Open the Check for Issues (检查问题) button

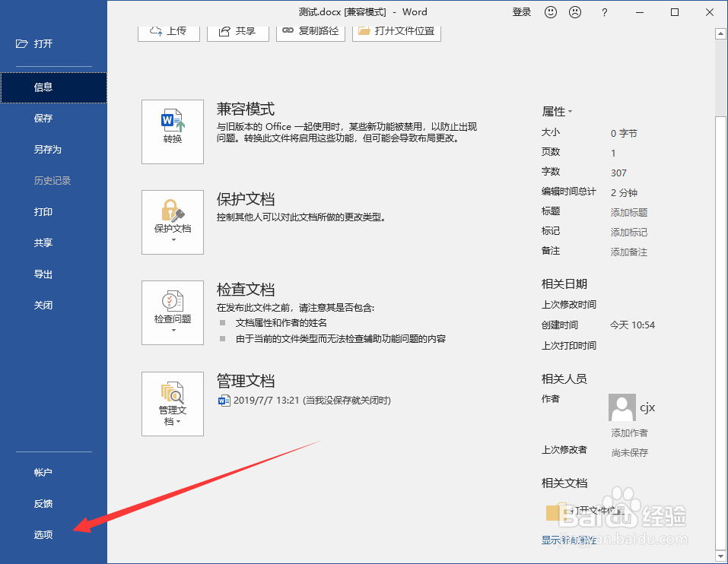(x=173, y=312)
